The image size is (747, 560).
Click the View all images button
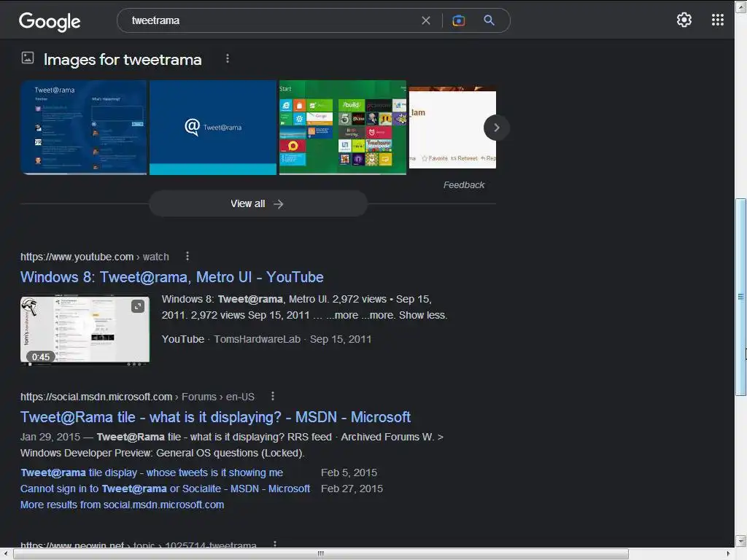coord(258,204)
